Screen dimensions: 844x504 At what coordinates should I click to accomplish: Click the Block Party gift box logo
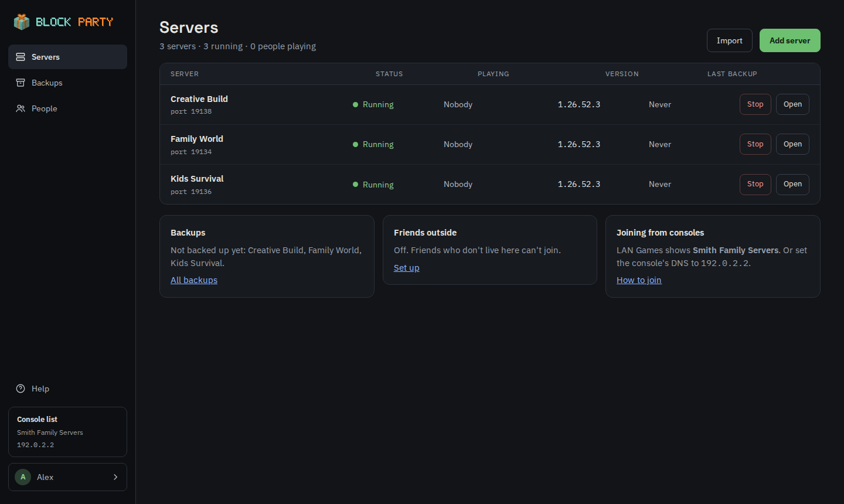(22, 22)
